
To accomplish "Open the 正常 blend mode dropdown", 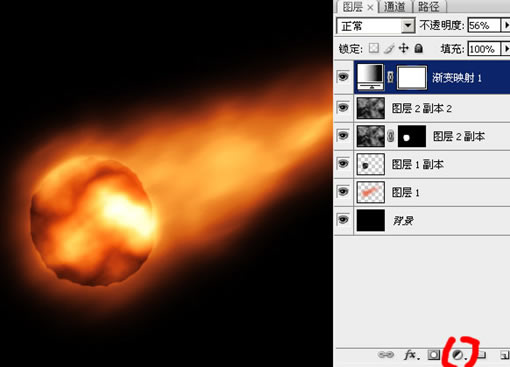I will pos(376,26).
